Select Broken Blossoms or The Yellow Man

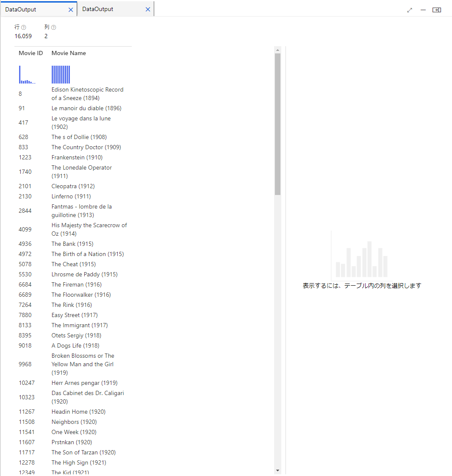pyautogui.click(x=83, y=364)
